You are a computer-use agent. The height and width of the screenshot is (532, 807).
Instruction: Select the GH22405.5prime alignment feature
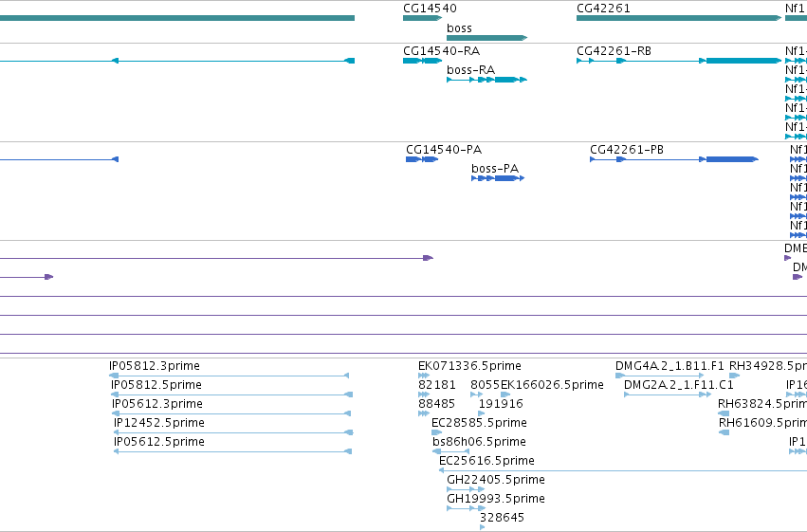466,489
